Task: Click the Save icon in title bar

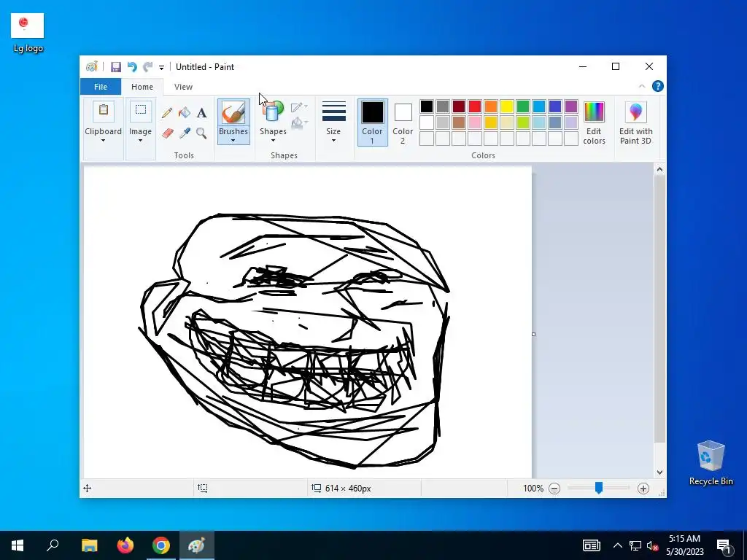Action: point(116,67)
